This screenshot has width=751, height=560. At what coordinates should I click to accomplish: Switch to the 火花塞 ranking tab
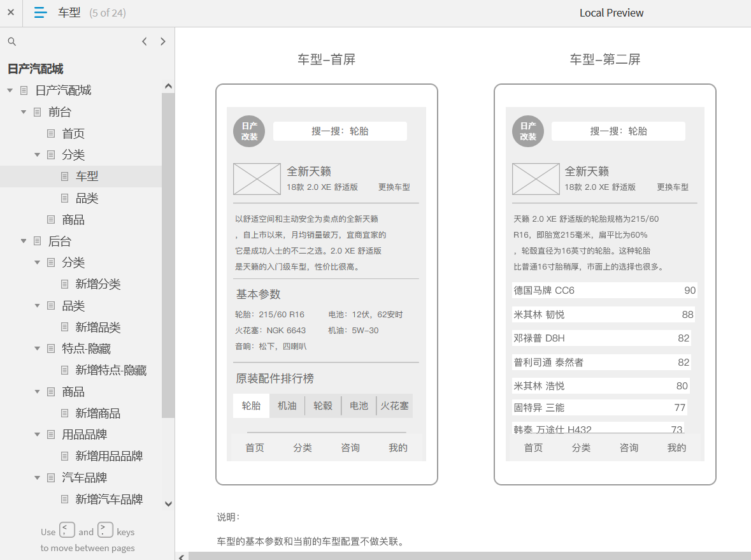(395, 406)
